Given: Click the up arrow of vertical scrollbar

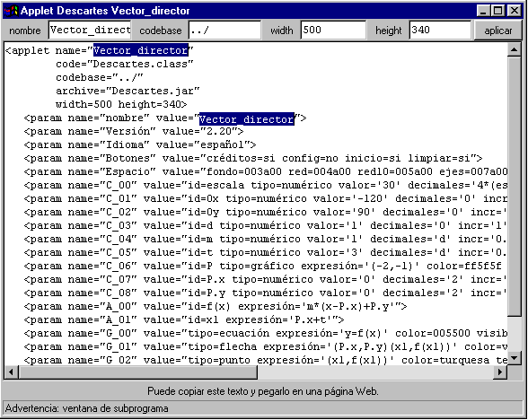Looking at the screenshot, I should coord(514,50).
